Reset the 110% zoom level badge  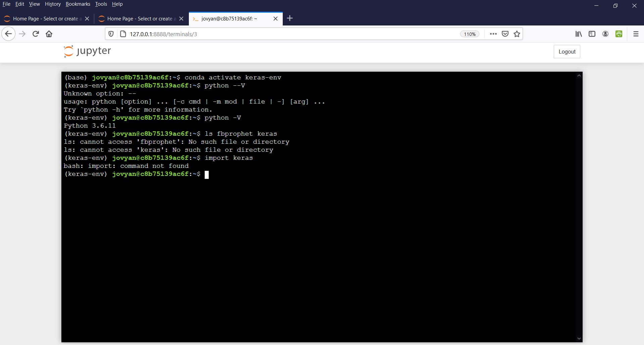[x=470, y=34]
